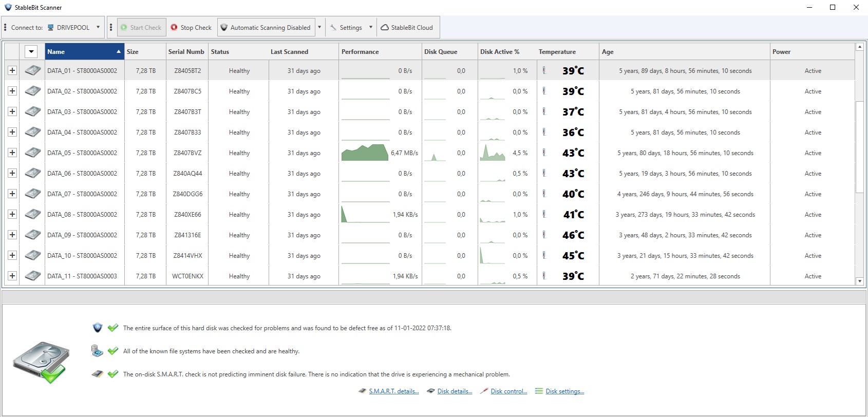Click the icon beside Disk settings link
The image size is (868, 417).
539,391
